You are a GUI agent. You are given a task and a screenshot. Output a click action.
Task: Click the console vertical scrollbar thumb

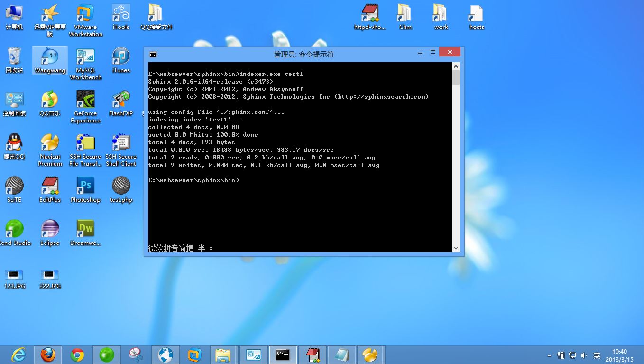tap(456, 78)
